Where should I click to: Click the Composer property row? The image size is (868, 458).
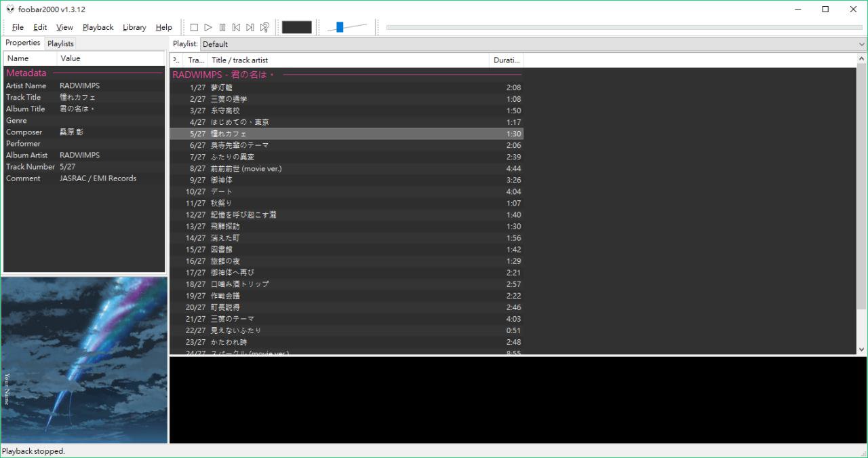[84, 132]
